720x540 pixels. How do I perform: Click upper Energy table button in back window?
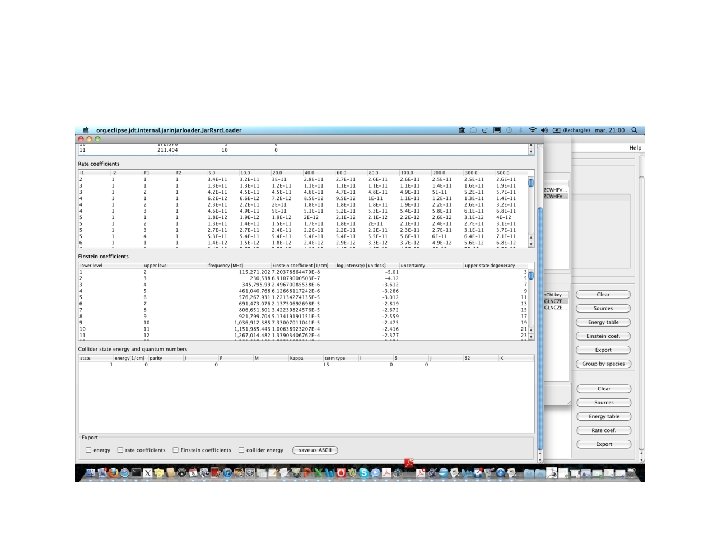603,322
